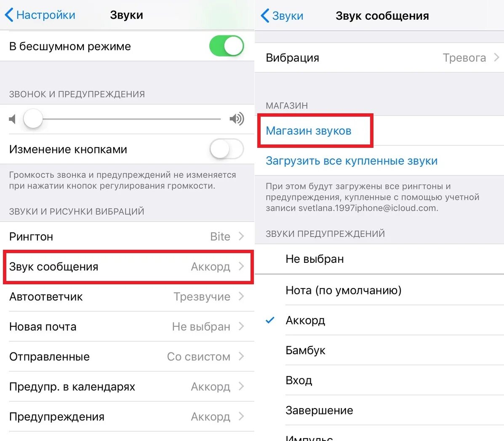This screenshot has width=504, height=441.
Task: Enable the Изменение кнопками switch
Action: point(227,149)
